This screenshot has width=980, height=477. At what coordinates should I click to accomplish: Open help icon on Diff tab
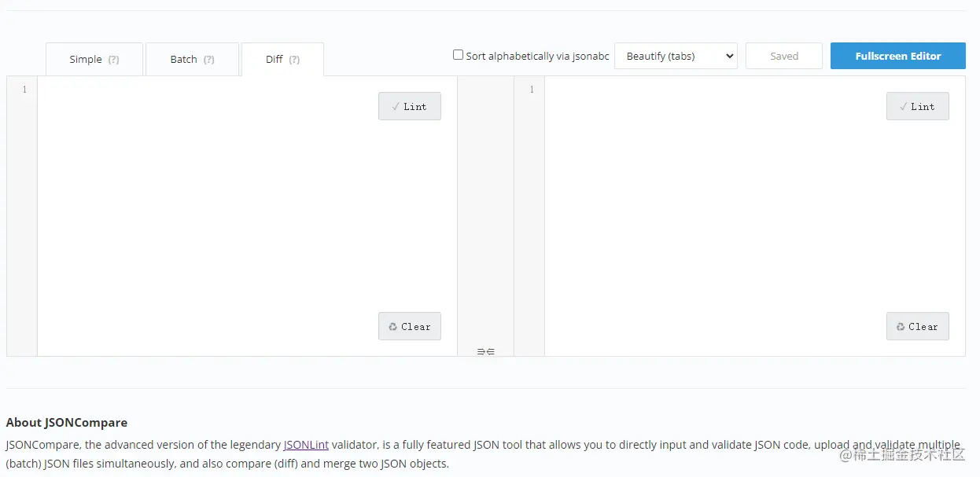tap(294, 60)
